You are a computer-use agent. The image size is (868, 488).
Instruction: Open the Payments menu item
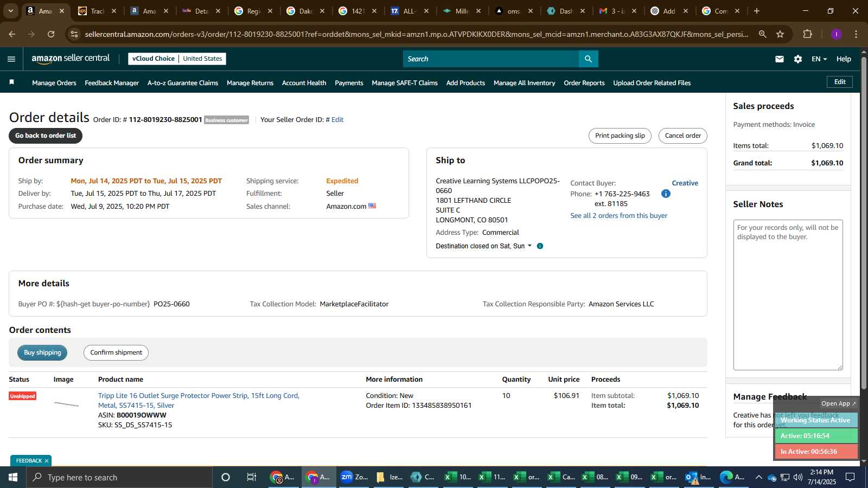tap(349, 83)
